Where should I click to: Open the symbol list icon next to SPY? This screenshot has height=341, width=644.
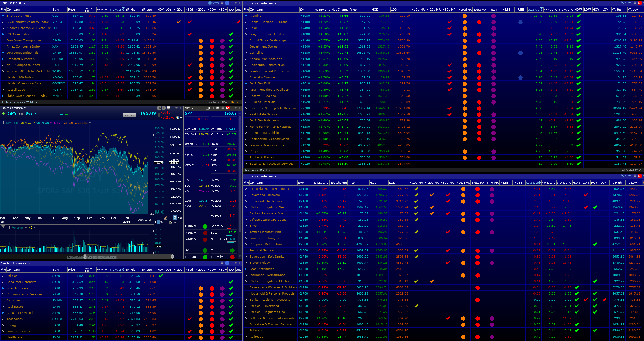click(x=21, y=113)
